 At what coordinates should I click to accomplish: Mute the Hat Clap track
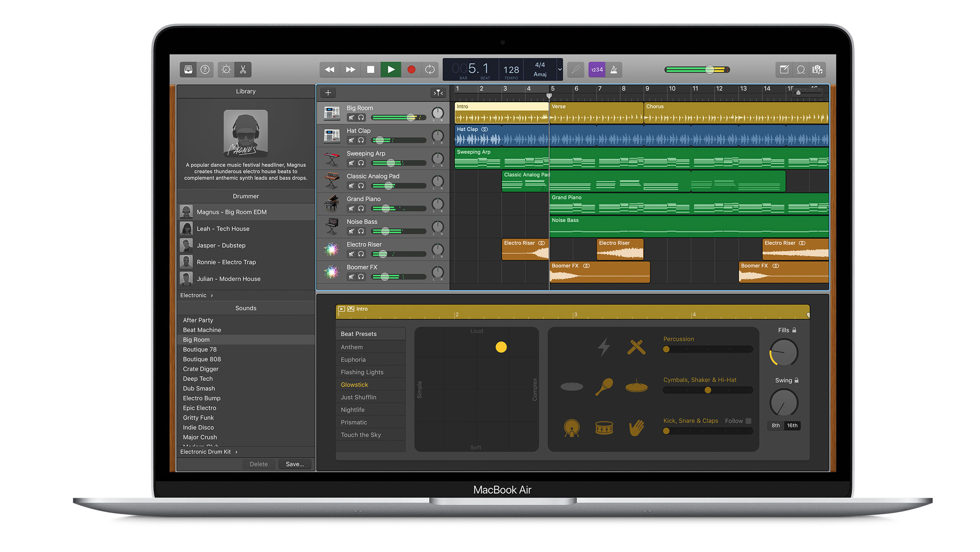click(351, 140)
